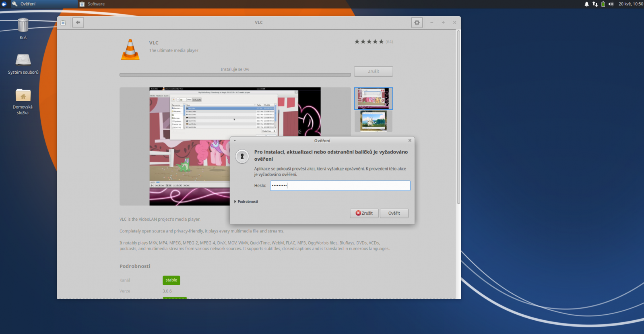
Task: Open the large VLC screenshot preview
Action: [x=235, y=146]
